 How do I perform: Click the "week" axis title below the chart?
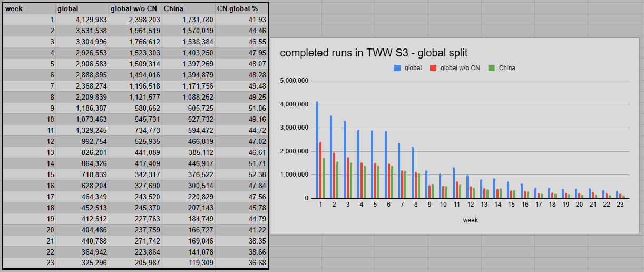(470, 220)
